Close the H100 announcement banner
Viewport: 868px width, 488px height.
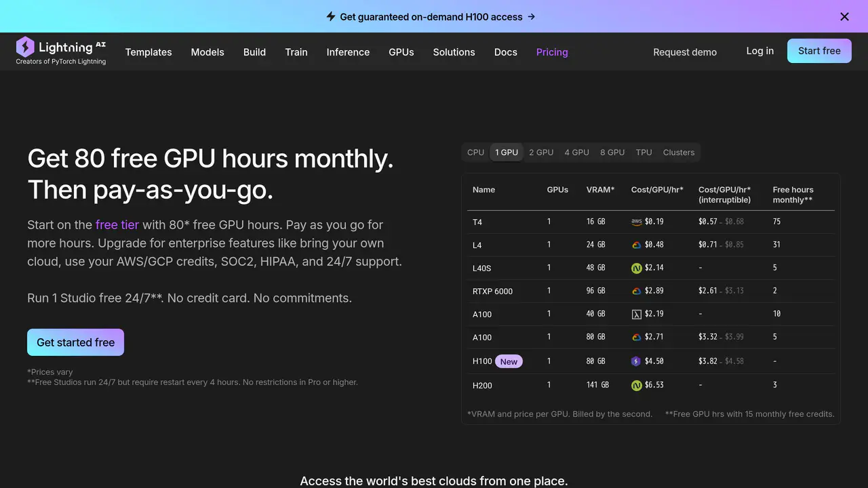click(844, 16)
